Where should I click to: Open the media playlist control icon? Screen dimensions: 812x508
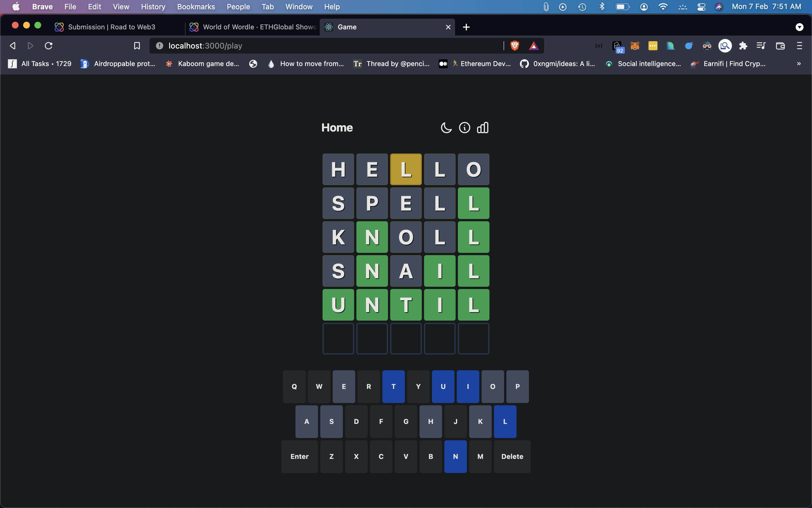pyautogui.click(x=761, y=46)
